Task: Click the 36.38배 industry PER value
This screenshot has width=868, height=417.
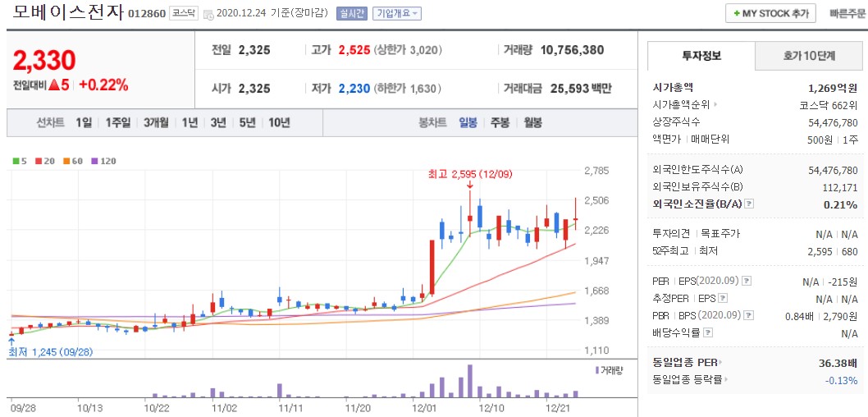Action: point(838,364)
